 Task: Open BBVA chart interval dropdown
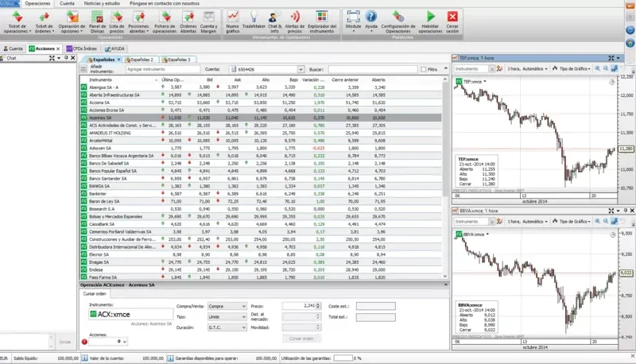(527, 222)
